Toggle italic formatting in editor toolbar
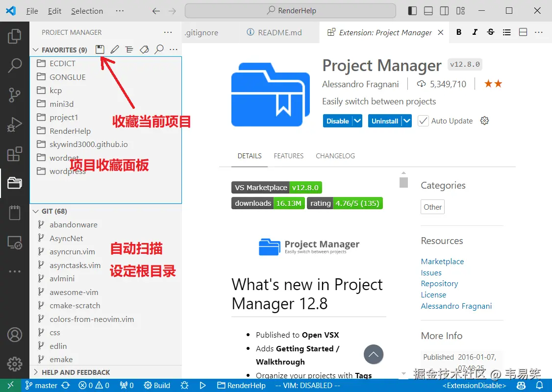The width and height of the screenshot is (552, 392). tap(475, 32)
